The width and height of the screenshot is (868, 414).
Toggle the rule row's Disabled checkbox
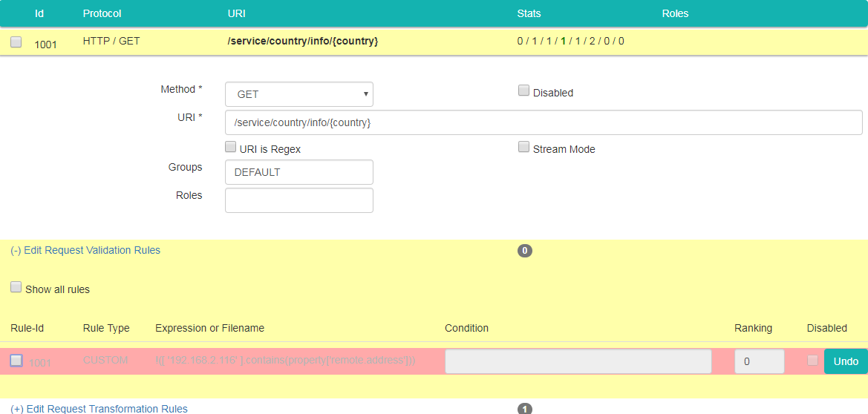(x=813, y=361)
